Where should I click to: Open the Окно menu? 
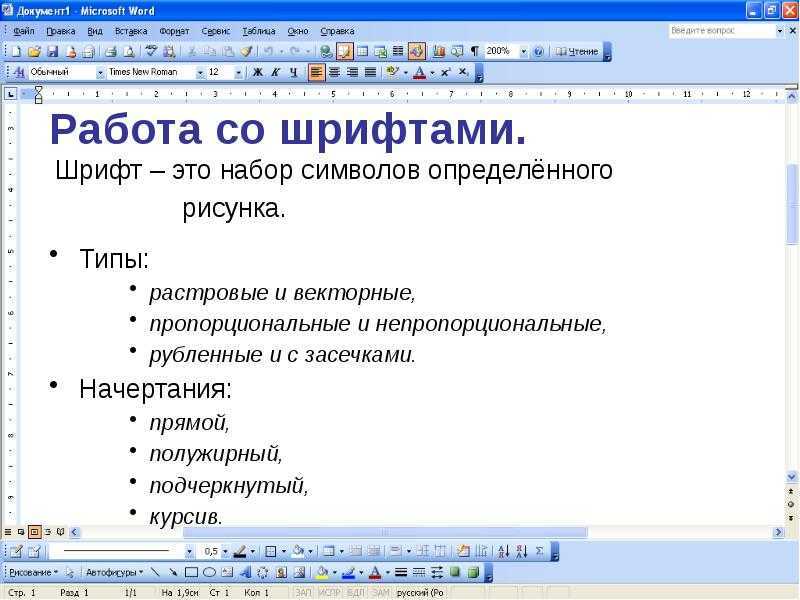coord(298,31)
